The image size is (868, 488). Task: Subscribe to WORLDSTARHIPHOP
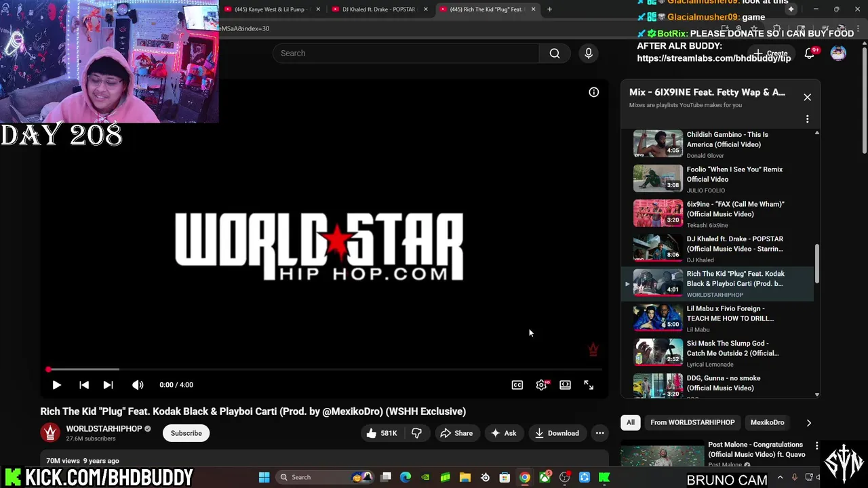coord(186,433)
